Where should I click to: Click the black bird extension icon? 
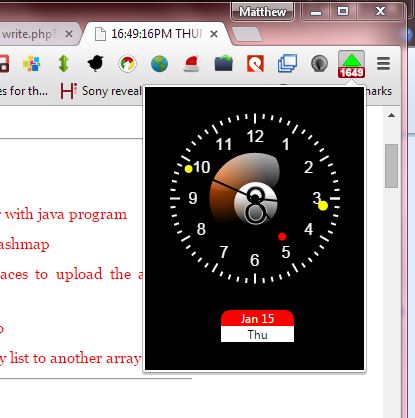tap(95, 63)
